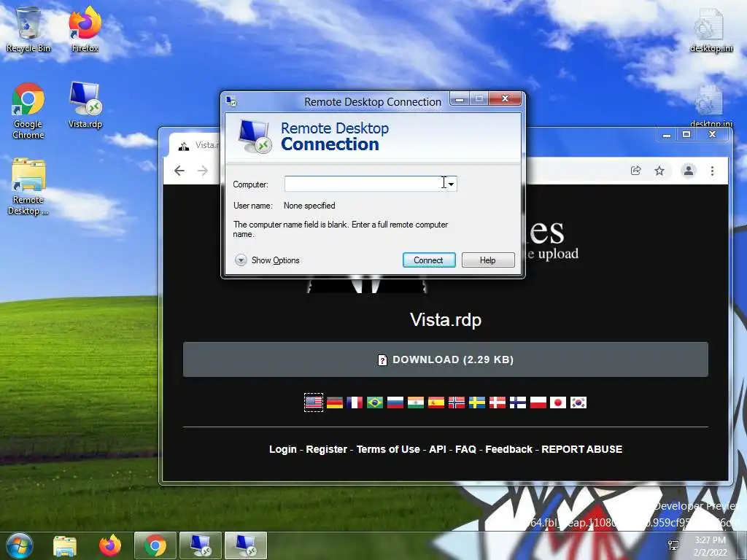Switch to the second Remote Desktop taskbar button
Viewport: 747px width, 560px height.
(246, 545)
